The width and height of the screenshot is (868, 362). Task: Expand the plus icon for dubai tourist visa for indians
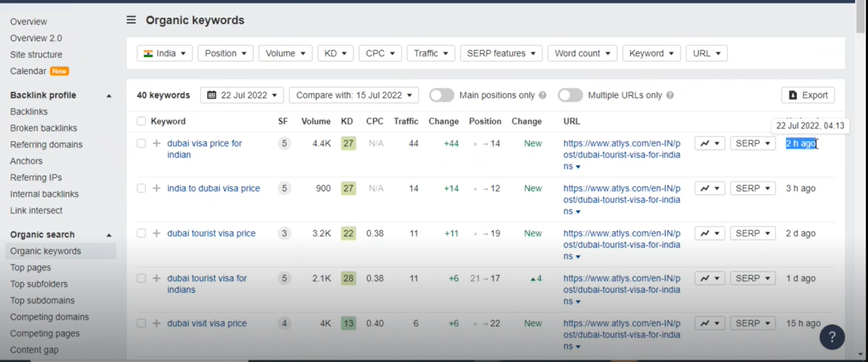point(156,278)
